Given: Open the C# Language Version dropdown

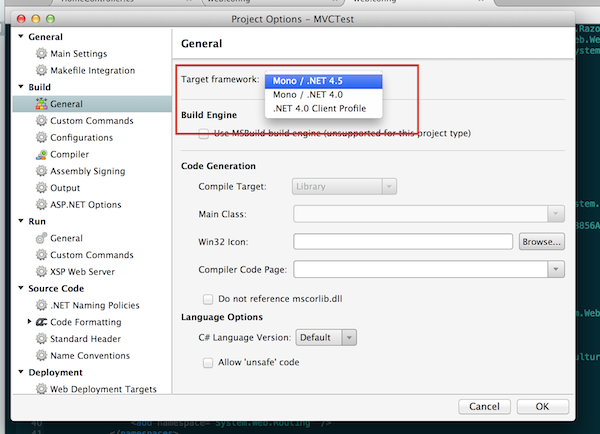Looking at the screenshot, I should [326, 338].
